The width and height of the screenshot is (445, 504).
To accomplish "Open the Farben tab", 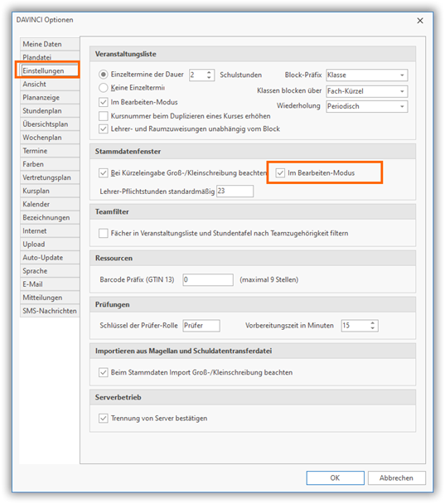I will point(50,164).
